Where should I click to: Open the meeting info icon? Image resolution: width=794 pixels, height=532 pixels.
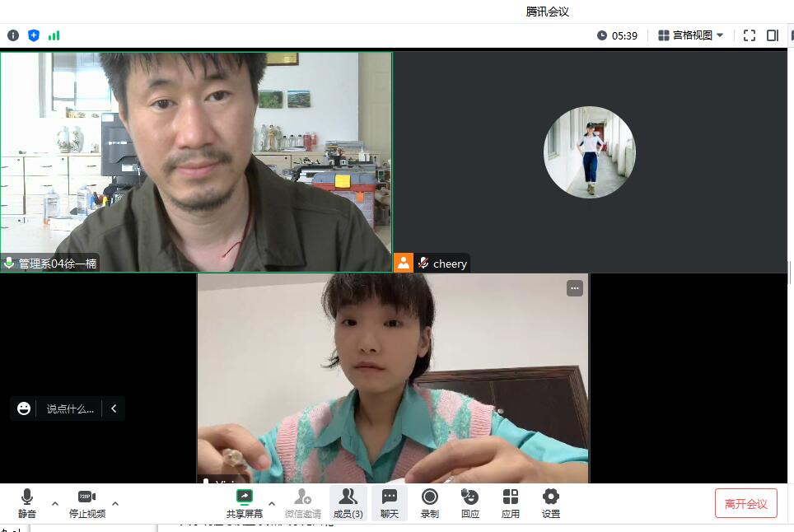click(13, 35)
